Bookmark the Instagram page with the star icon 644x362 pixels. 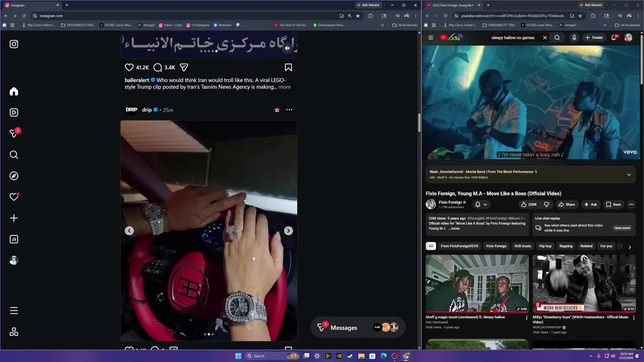[x=358, y=16]
